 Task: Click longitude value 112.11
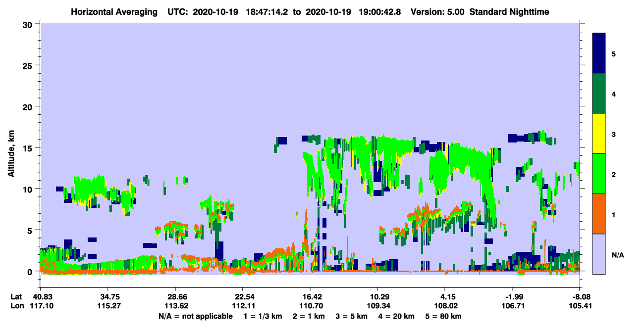click(x=243, y=306)
